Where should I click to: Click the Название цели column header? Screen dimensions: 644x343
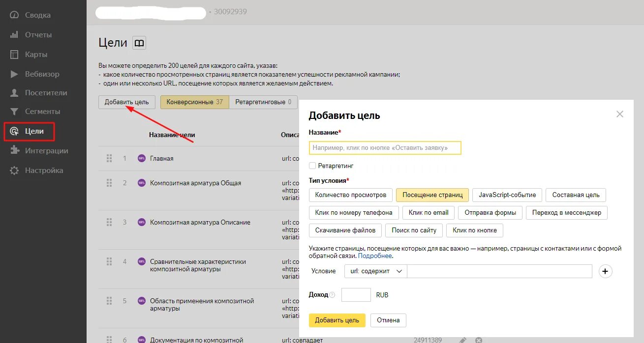click(172, 135)
